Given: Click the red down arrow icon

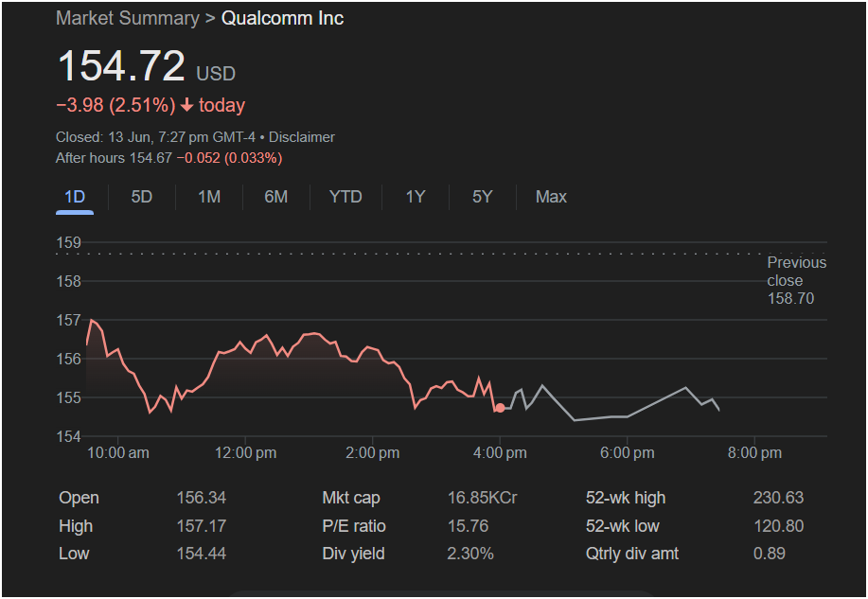Looking at the screenshot, I should (x=187, y=105).
